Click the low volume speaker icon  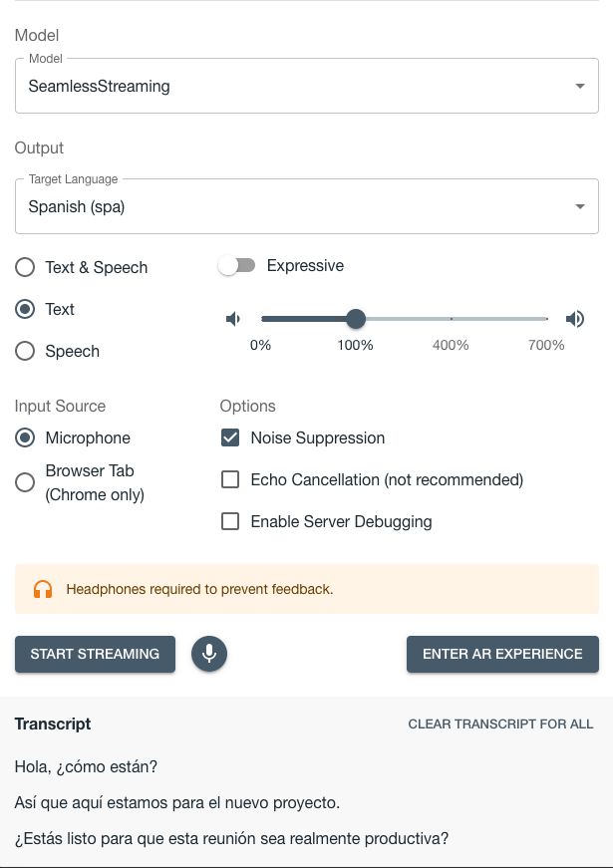(x=233, y=319)
